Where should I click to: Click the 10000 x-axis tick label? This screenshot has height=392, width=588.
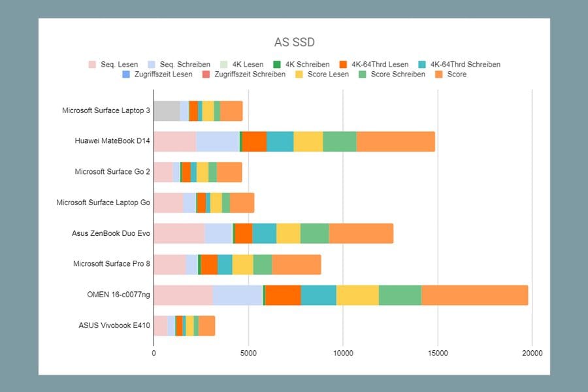tap(343, 353)
